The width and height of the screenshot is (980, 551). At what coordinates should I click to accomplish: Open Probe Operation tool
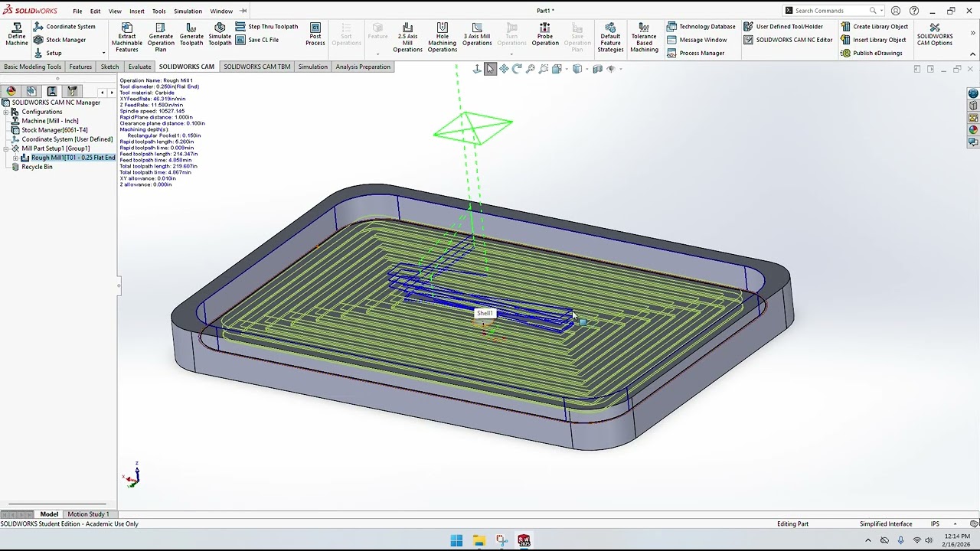[545, 34]
